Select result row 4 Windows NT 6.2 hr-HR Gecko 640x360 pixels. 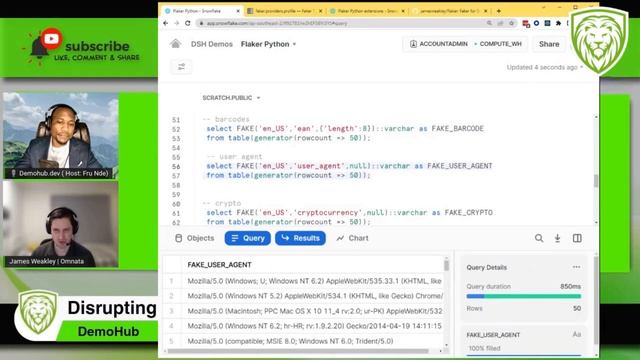point(304,326)
